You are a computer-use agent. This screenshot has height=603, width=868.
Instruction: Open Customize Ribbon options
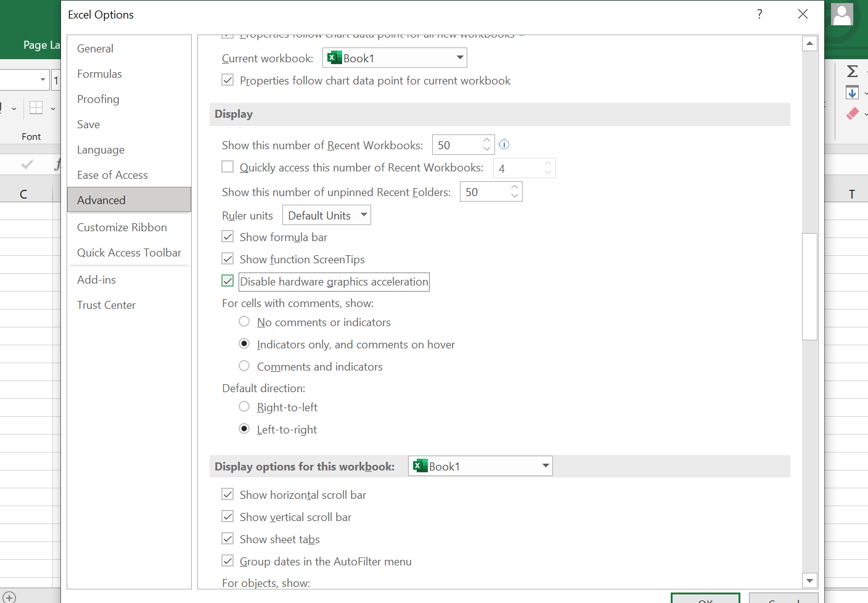pos(129,228)
